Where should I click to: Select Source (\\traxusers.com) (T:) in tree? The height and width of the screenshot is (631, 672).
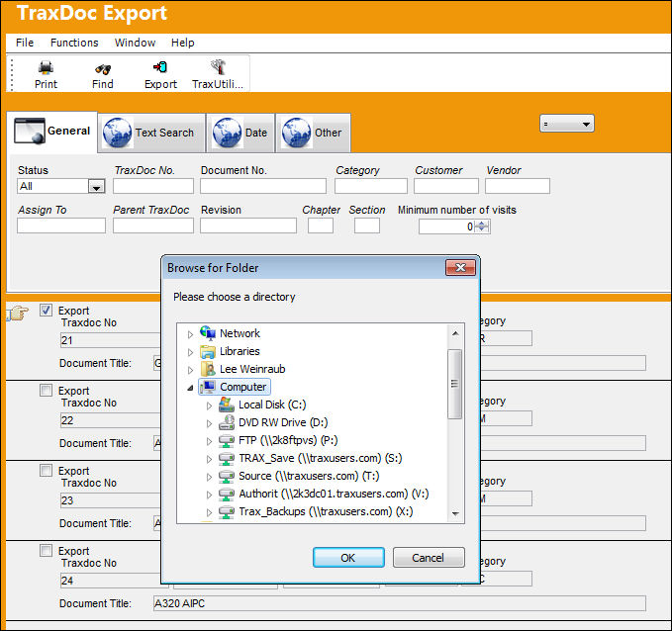coord(309,476)
